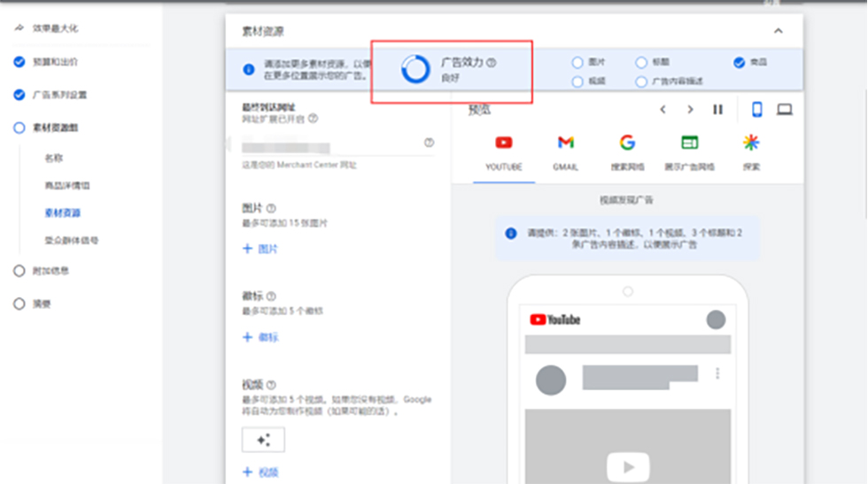Pause the ad preview rotation

[x=717, y=110]
